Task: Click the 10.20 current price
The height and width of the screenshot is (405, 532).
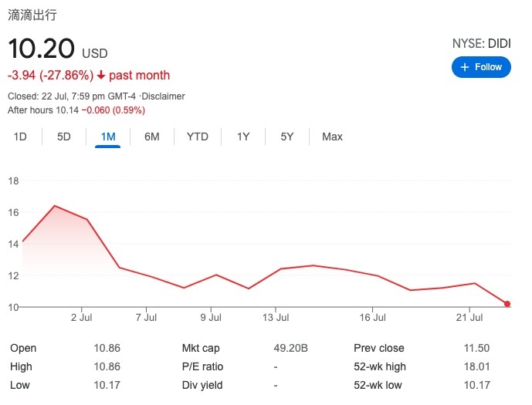Action: coord(41,48)
